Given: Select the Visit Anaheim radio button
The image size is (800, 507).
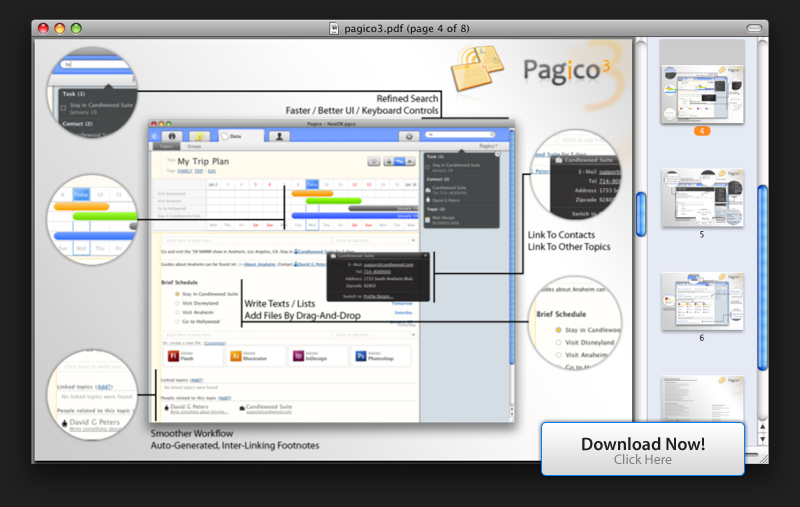Looking at the screenshot, I should [x=177, y=312].
